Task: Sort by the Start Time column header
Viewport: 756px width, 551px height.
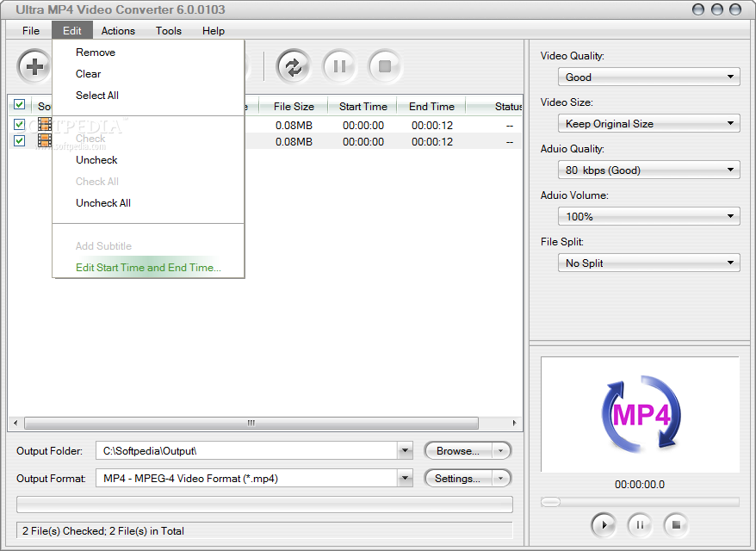Action: (x=363, y=107)
